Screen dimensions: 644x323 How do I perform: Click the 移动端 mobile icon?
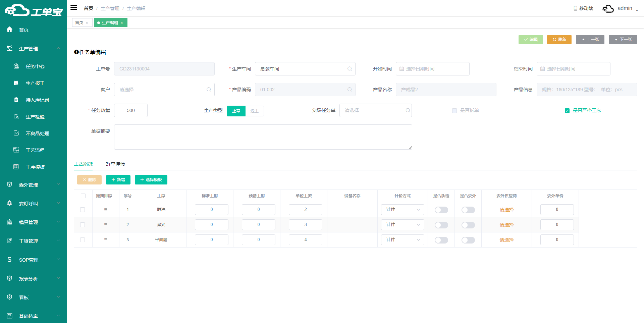[x=575, y=8]
